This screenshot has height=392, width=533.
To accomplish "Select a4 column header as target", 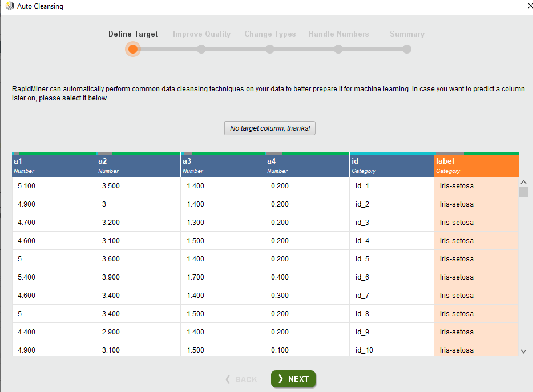I will click(307, 165).
